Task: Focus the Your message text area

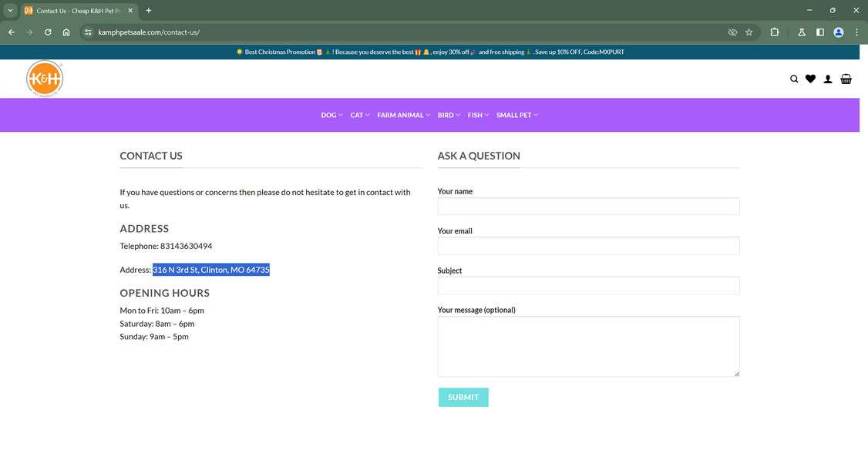Action: (x=588, y=345)
